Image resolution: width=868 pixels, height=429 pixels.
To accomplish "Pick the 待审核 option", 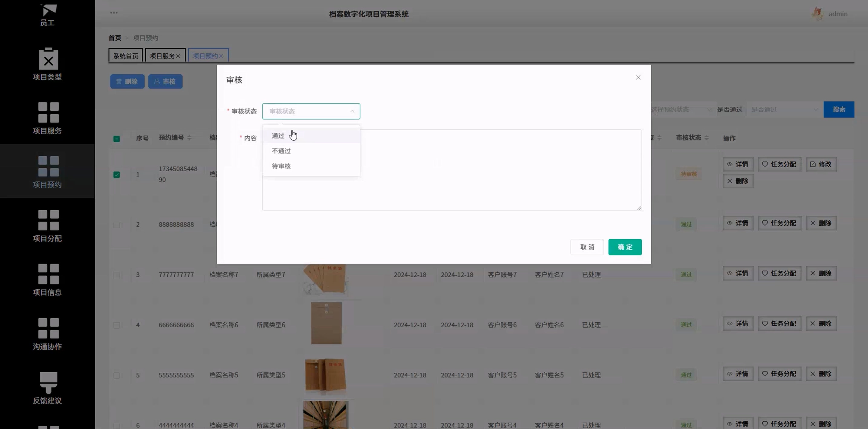I will [281, 166].
